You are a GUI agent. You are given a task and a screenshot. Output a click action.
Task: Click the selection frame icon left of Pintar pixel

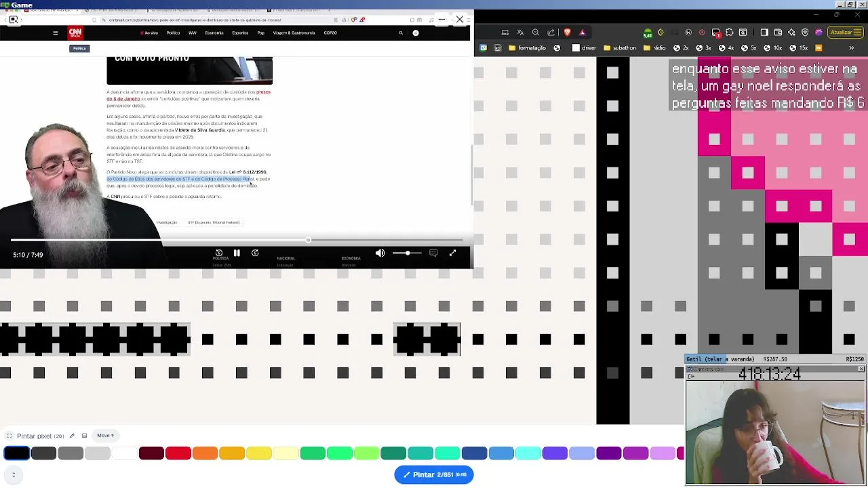pyautogui.click(x=9, y=436)
